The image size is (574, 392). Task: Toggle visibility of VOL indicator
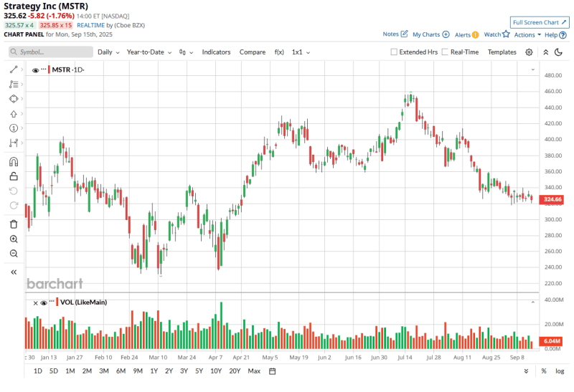click(44, 302)
